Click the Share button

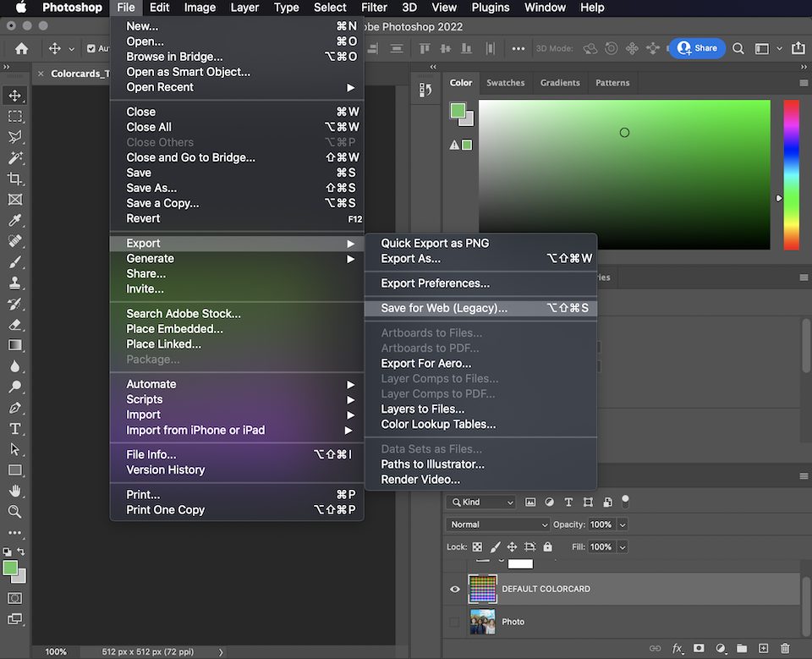coord(697,48)
